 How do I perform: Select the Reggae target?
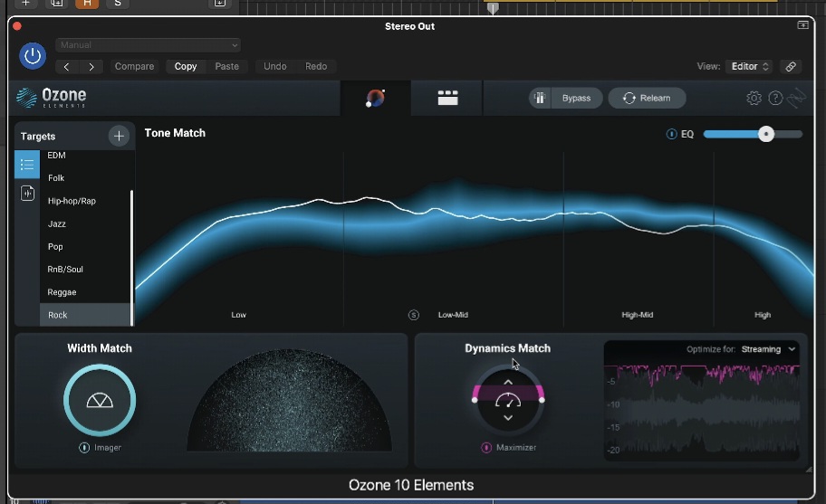(x=85, y=292)
